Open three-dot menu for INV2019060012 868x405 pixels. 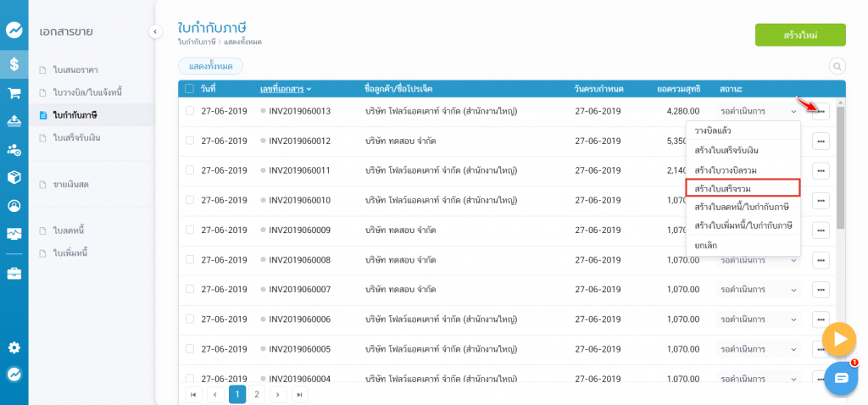click(x=821, y=141)
